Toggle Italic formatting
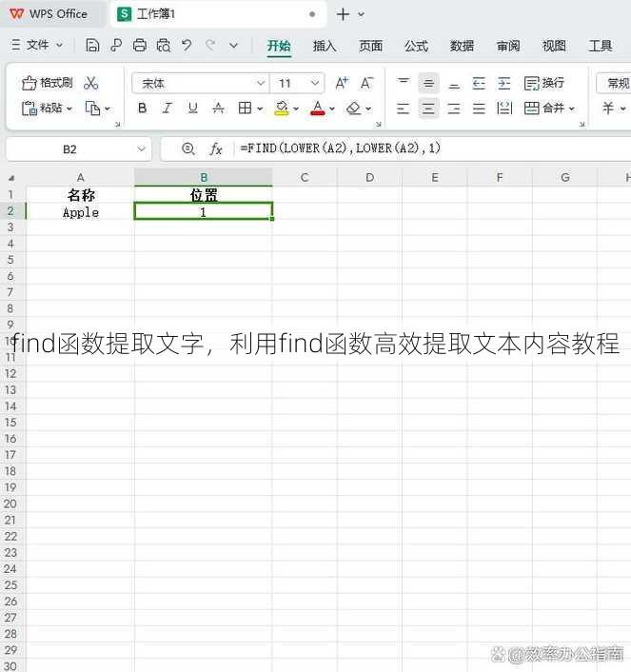The height and width of the screenshot is (672, 631). pos(168,108)
